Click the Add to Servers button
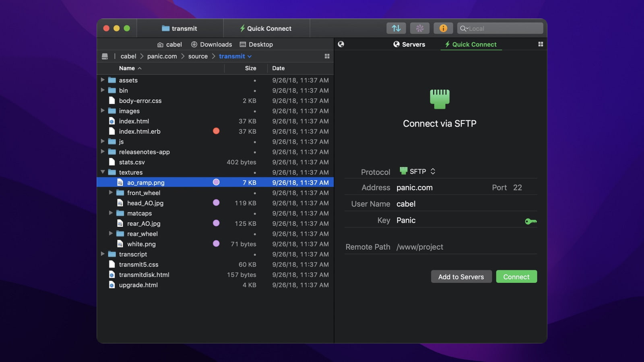 pyautogui.click(x=461, y=277)
